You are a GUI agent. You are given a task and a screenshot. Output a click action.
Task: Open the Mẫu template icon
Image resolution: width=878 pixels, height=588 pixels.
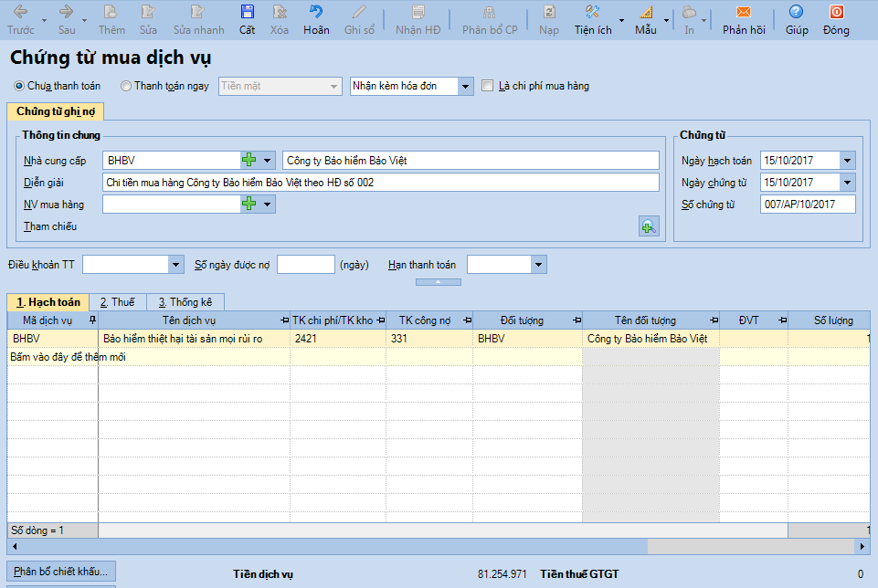point(646,19)
